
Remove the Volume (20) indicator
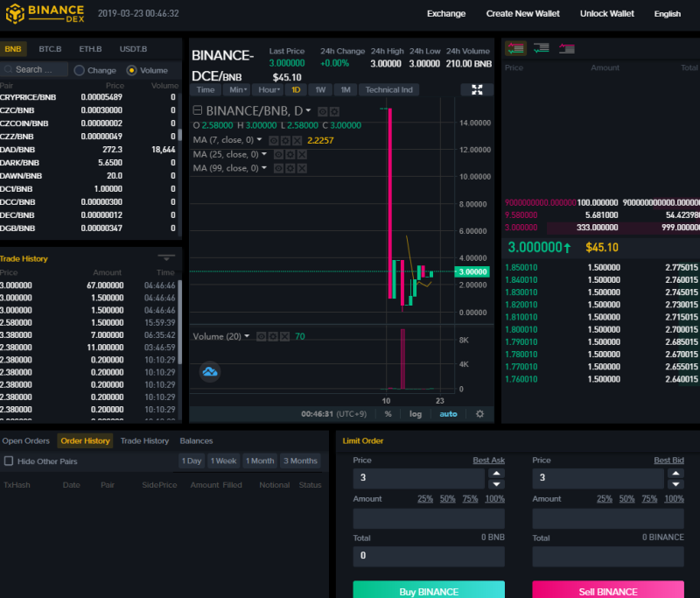tap(285, 336)
